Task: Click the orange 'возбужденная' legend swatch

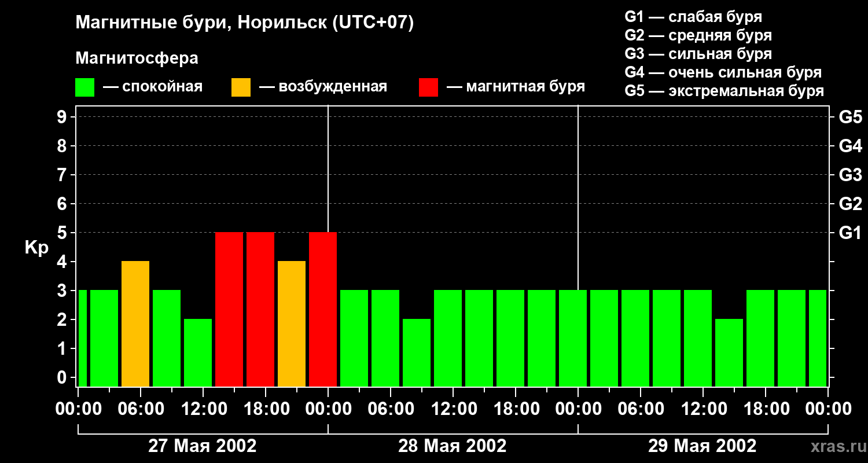Action: click(241, 87)
